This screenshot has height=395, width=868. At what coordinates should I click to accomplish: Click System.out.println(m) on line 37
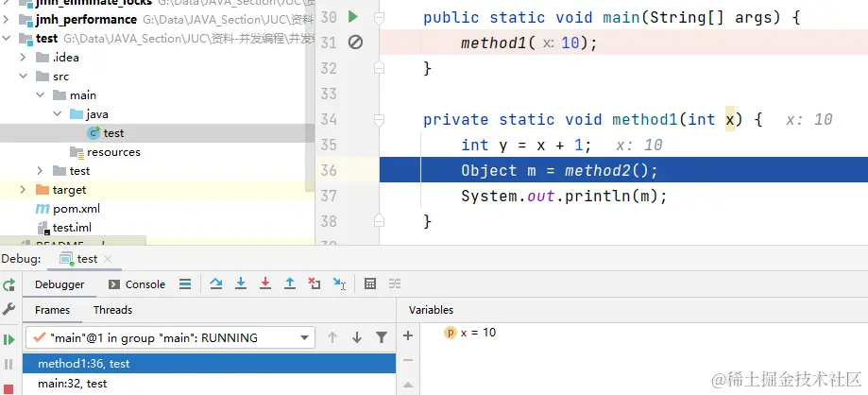565,197
